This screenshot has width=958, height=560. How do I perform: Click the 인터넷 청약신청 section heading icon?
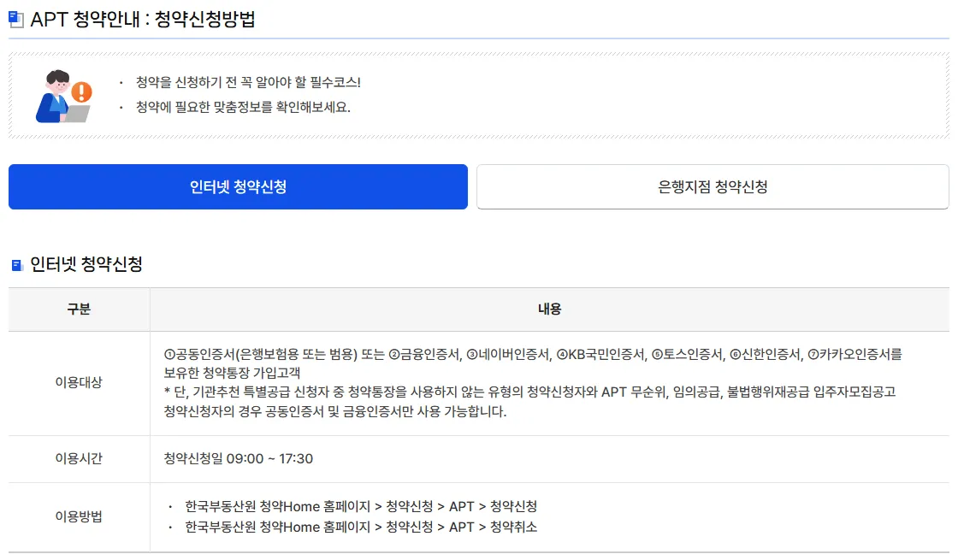(17, 265)
